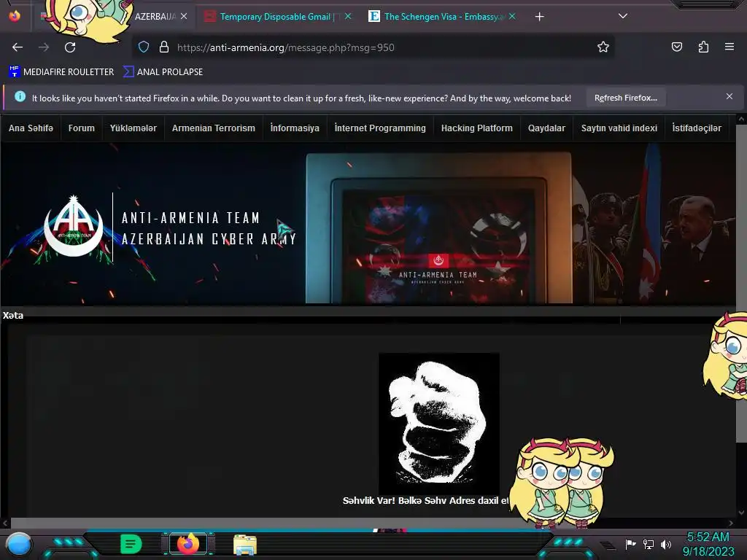Open İnformasiya menu item
The image size is (747, 560).
[295, 128]
